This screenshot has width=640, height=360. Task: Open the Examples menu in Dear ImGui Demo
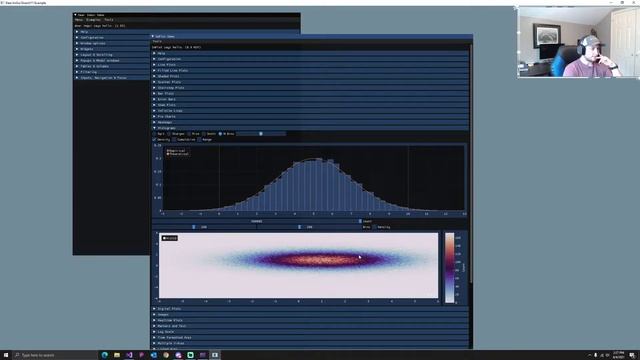93,20
